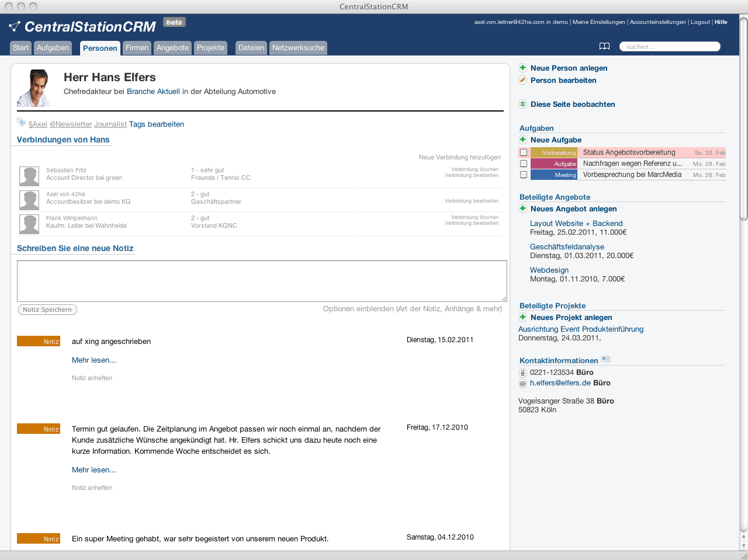
Task: Click the plus icon beside Neues Angebot anlegen
Action: 523,208
